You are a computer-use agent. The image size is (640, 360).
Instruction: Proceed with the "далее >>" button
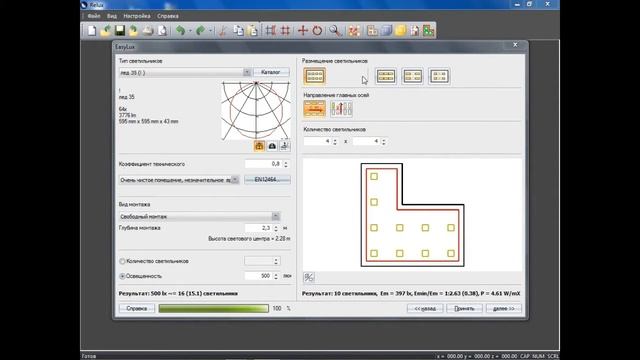click(x=504, y=309)
